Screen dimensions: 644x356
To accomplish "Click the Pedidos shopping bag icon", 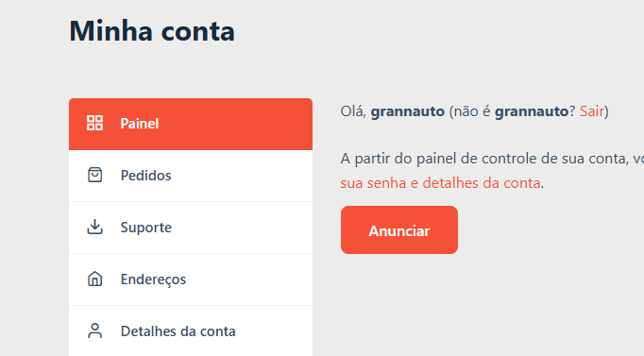I will (x=94, y=175).
